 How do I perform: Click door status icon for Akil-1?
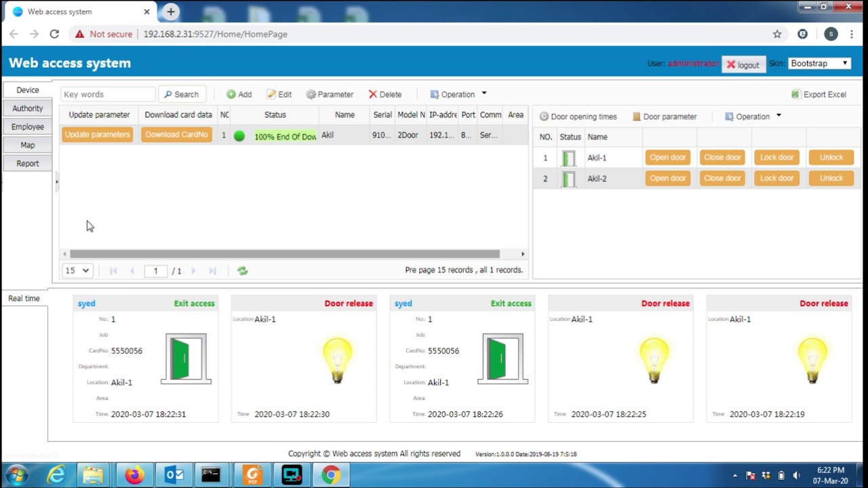(x=569, y=158)
